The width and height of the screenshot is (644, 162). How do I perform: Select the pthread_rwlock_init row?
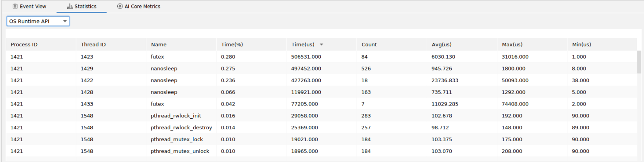pos(322,116)
